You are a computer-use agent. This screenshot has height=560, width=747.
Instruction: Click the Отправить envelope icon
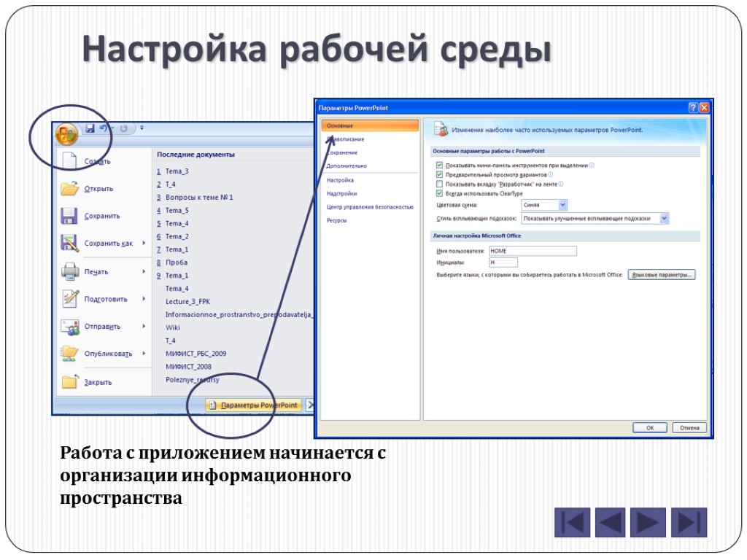[70, 326]
